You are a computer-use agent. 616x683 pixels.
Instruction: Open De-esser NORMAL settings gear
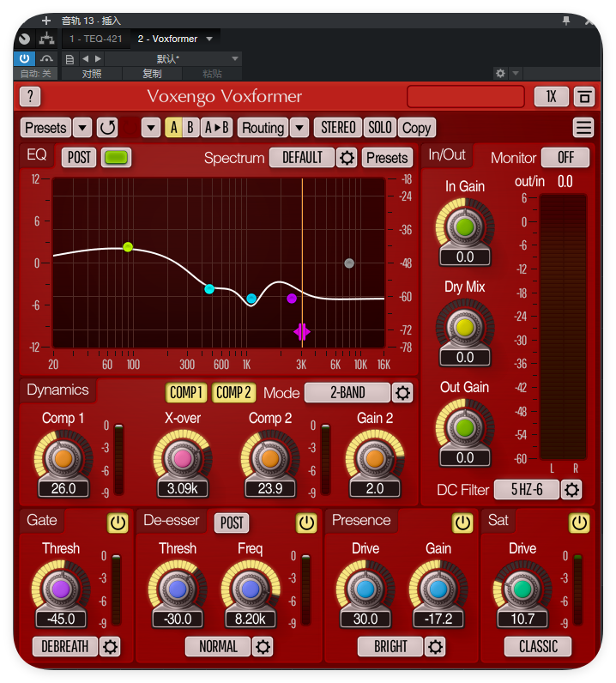tap(263, 647)
